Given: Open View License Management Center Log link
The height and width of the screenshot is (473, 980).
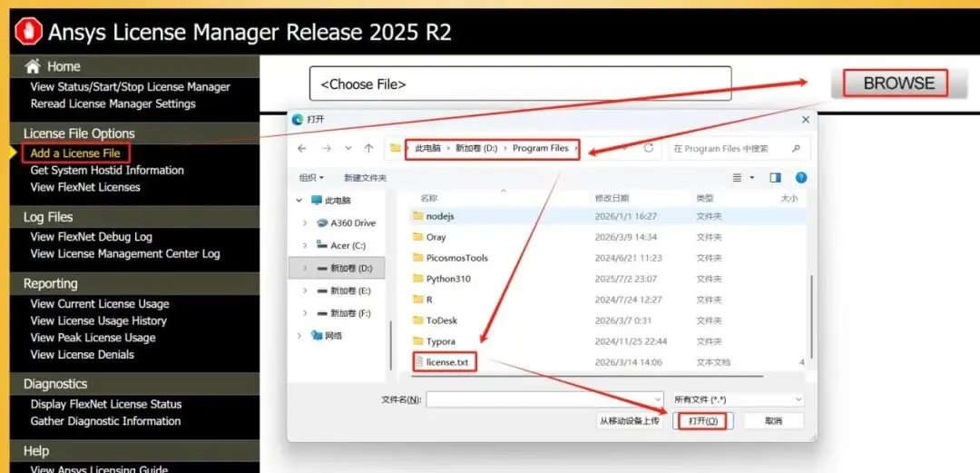Looking at the screenshot, I should click(x=125, y=254).
